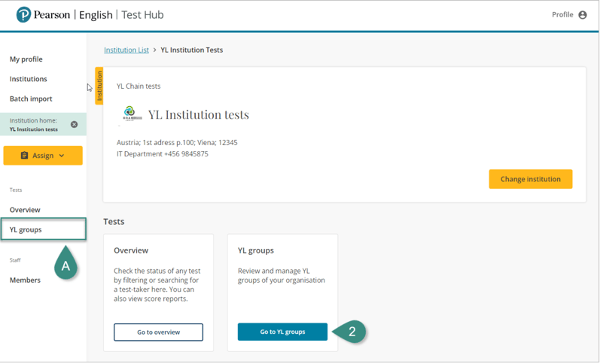The image size is (600, 364).
Task: Open My profile in sidebar
Action: coord(26,59)
